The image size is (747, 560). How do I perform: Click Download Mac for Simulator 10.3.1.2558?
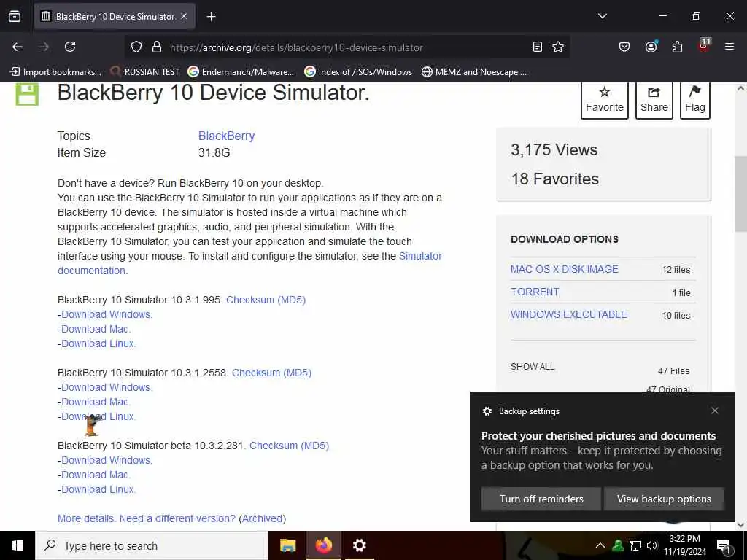[x=95, y=402]
